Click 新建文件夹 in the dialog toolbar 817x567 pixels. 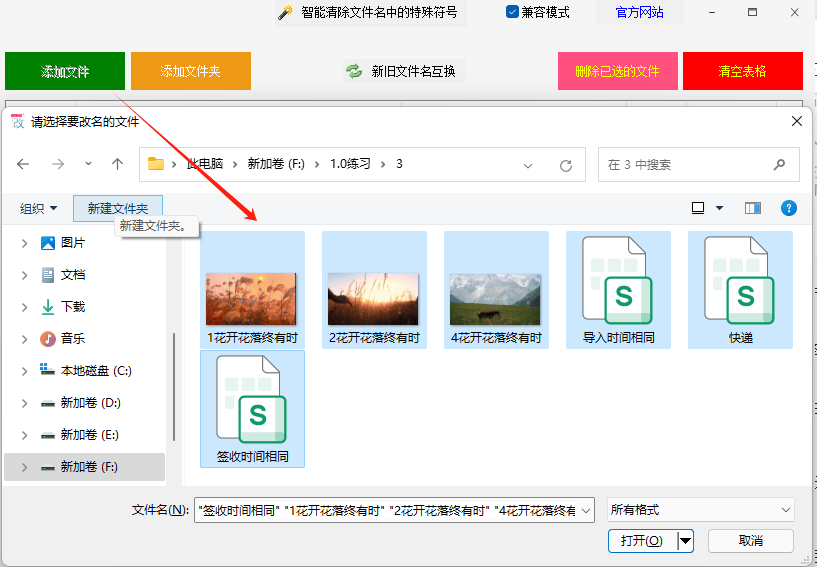coord(117,208)
